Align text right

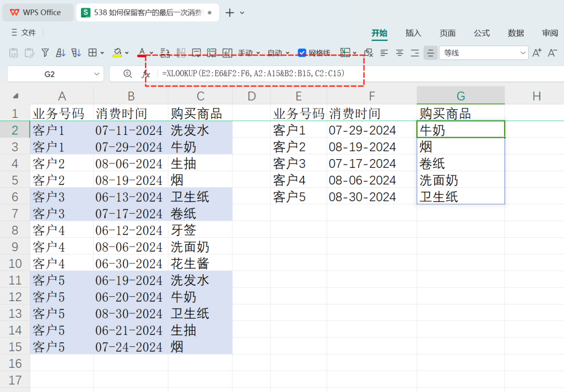pos(415,53)
